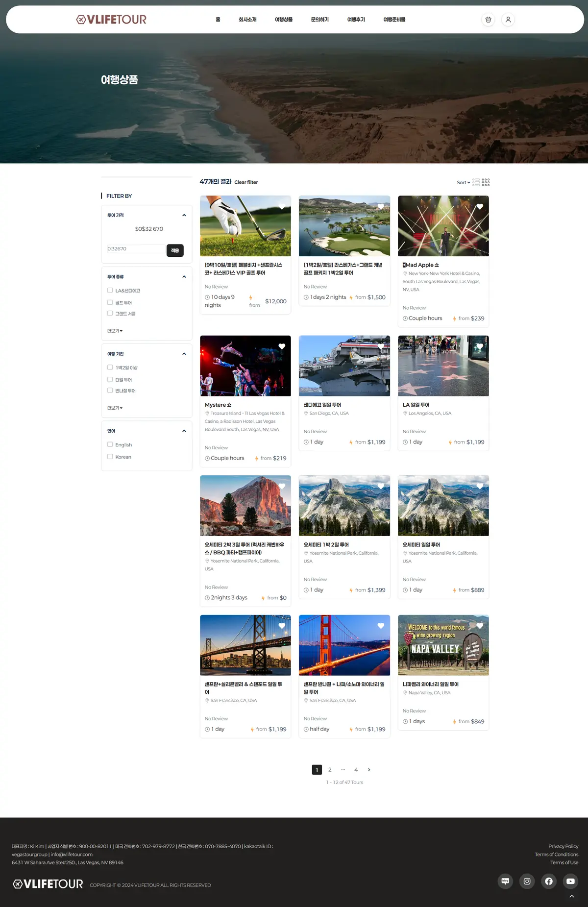Heart the Napa Valley winery tour card
The height and width of the screenshot is (907, 588).
point(480,626)
